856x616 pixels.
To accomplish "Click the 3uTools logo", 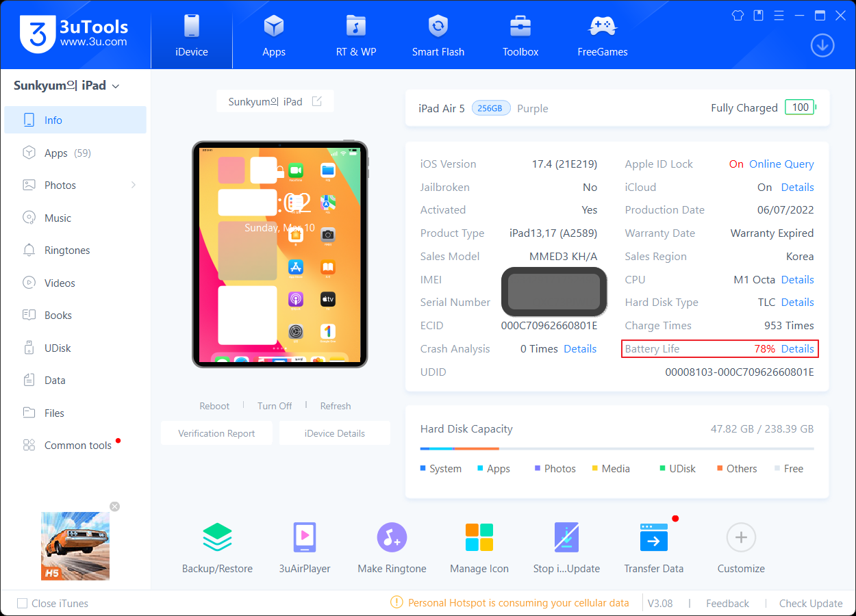I will pyautogui.click(x=74, y=34).
